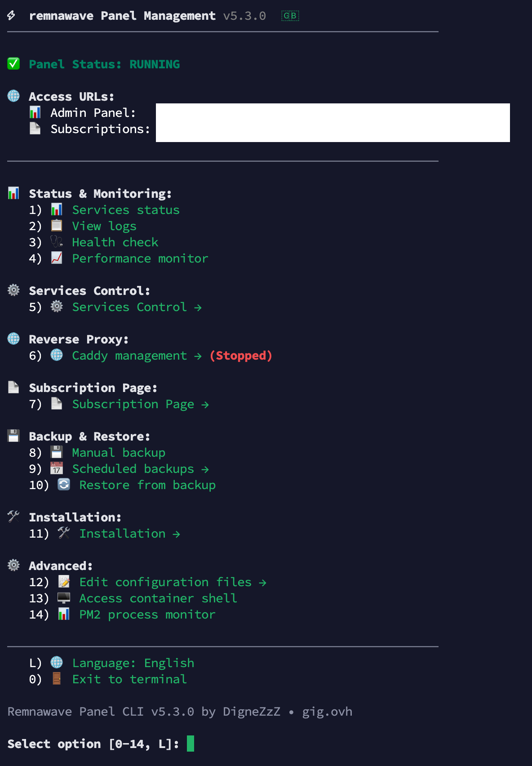Select the Access container shell menu entry
The image size is (532, 766).
point(158,598)
